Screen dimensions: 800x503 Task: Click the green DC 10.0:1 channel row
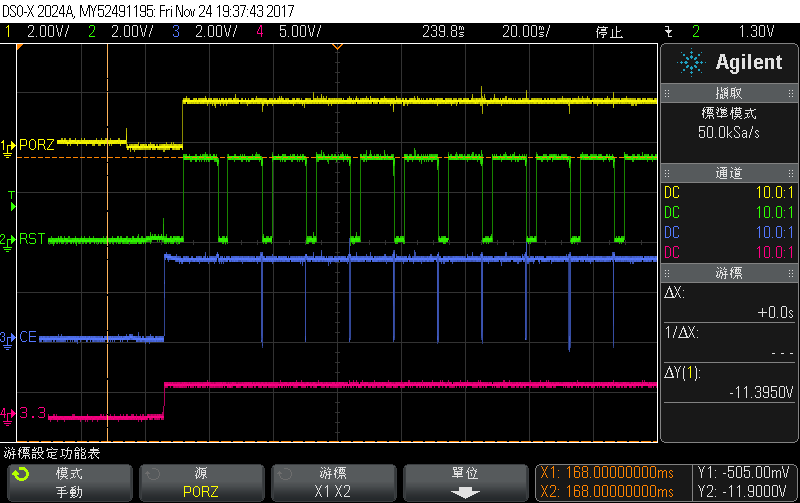[x=729, y=213]
